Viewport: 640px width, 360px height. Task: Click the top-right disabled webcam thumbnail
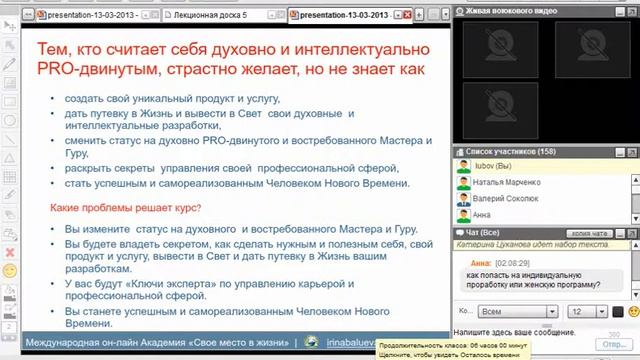point(593,49)
